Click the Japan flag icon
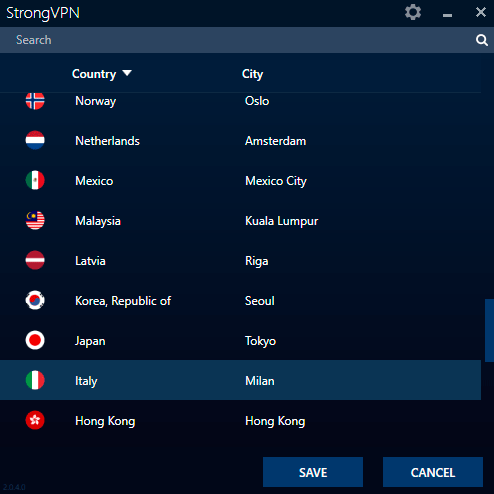This screenshot has width=494, height=494. [x=35, y=340]
